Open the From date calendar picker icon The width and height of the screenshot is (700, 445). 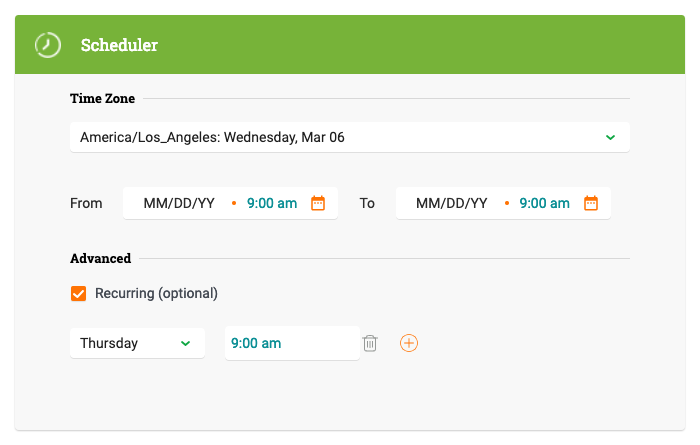pyautogui.click(x=318, y=203)
